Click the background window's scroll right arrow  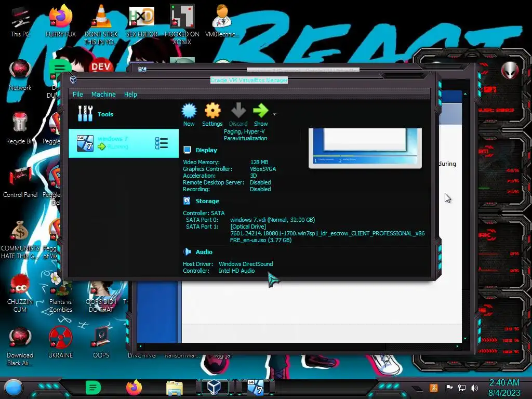(457, 347)
